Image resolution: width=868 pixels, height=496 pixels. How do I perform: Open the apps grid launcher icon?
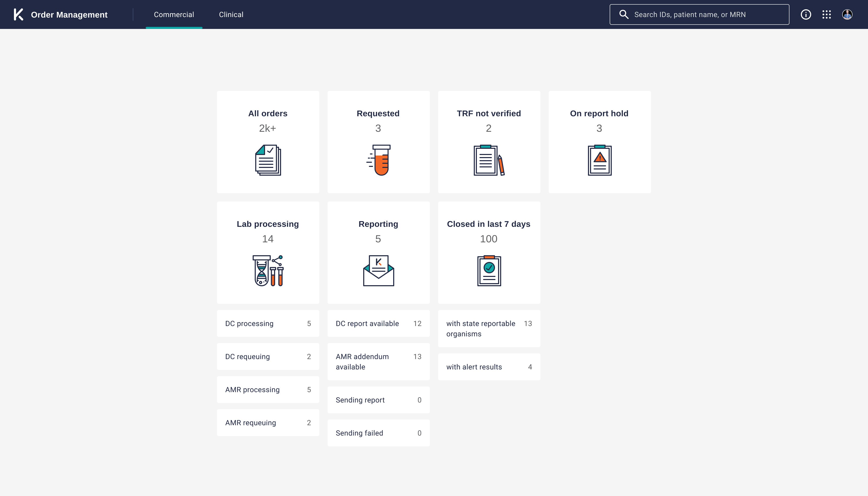click(x=826, y=14)
